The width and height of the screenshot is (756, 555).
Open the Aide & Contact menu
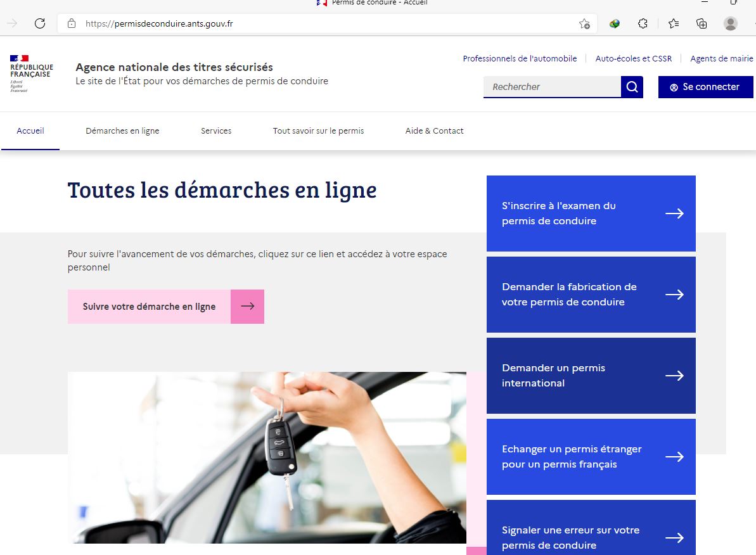pos(434,131)
